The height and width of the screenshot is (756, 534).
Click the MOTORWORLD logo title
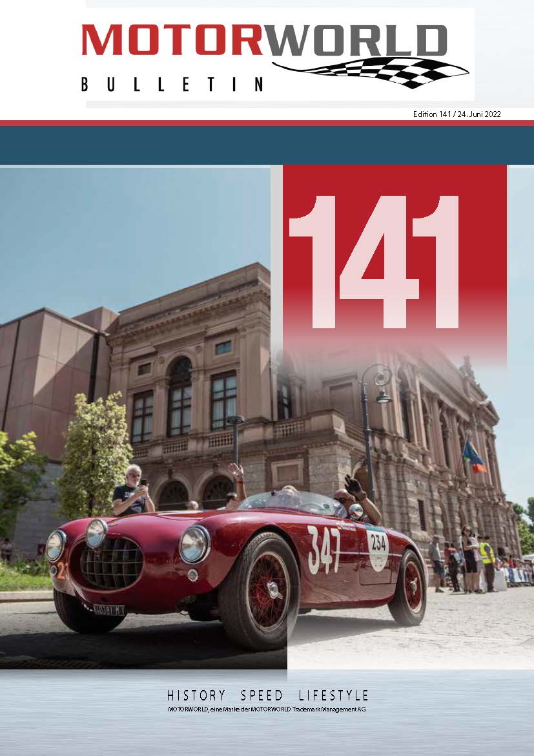[265, 40]
